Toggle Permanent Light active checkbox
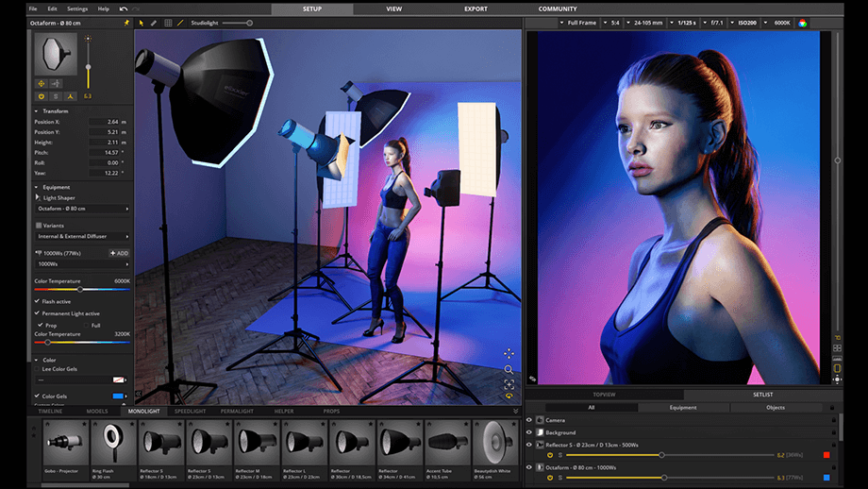Screen dimensions: 868x489 (37, 312)
